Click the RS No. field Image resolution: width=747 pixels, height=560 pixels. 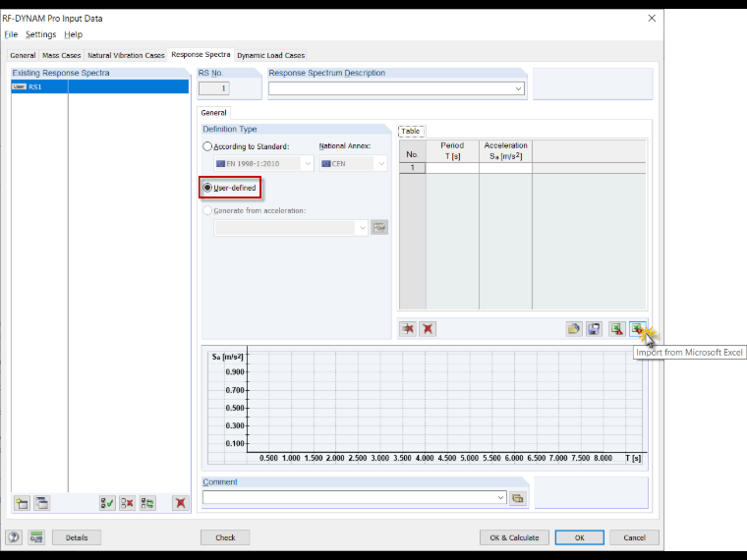[214, 88]
